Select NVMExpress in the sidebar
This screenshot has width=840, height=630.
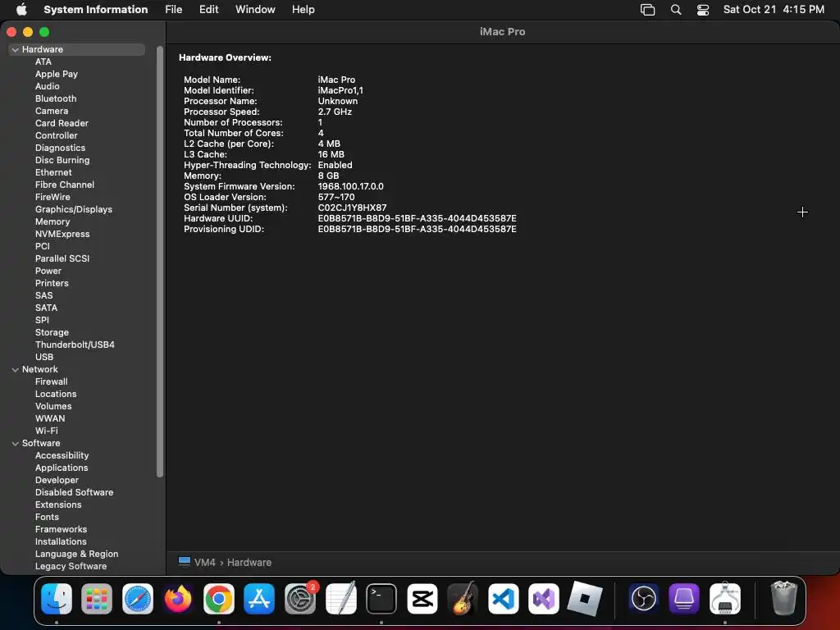coord(62,234)
